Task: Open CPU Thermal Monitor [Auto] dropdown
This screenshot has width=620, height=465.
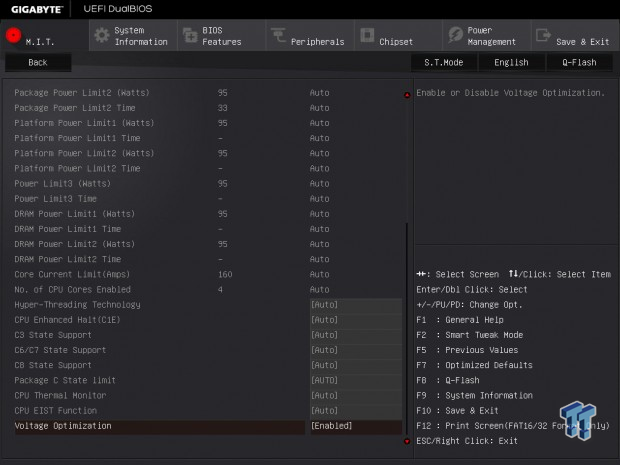Action: coord(356,395)
